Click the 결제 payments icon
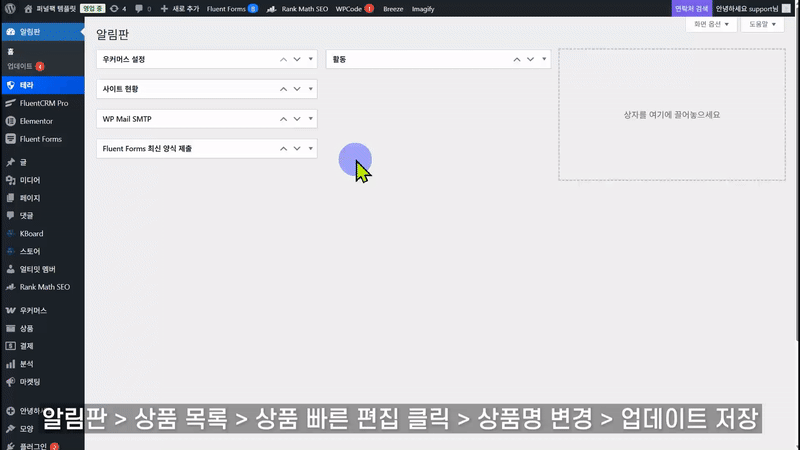This screenshot has height=450, width=800. (11, 346)
